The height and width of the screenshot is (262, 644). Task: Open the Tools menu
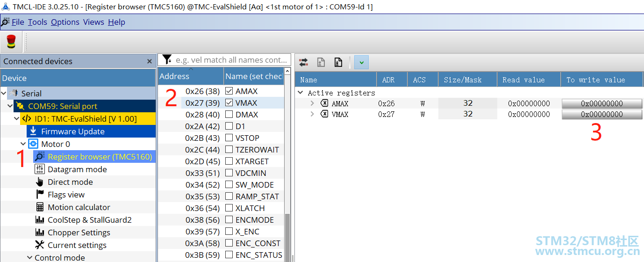pyautogui.click(x=37, y=22)
